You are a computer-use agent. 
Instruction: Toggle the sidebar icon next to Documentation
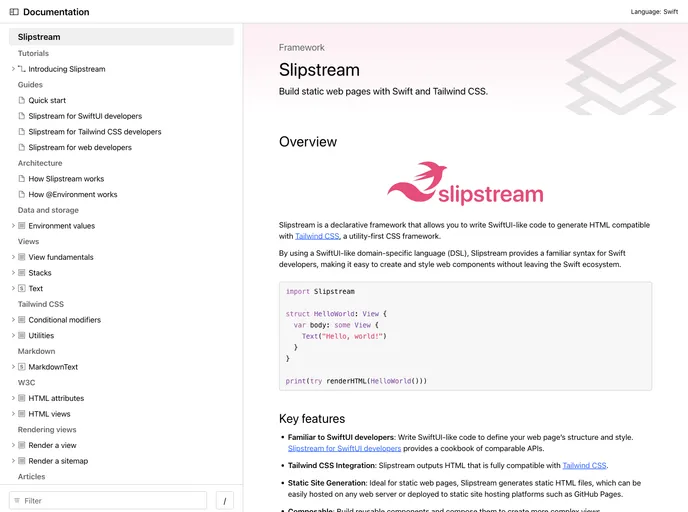pos(14,12)
